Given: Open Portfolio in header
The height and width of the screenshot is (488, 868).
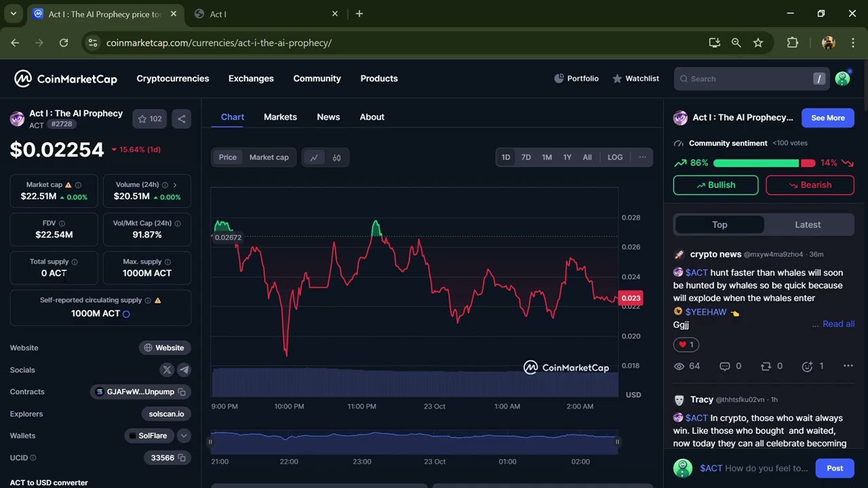Looking at the screenshot, I should tap(576, 79).
